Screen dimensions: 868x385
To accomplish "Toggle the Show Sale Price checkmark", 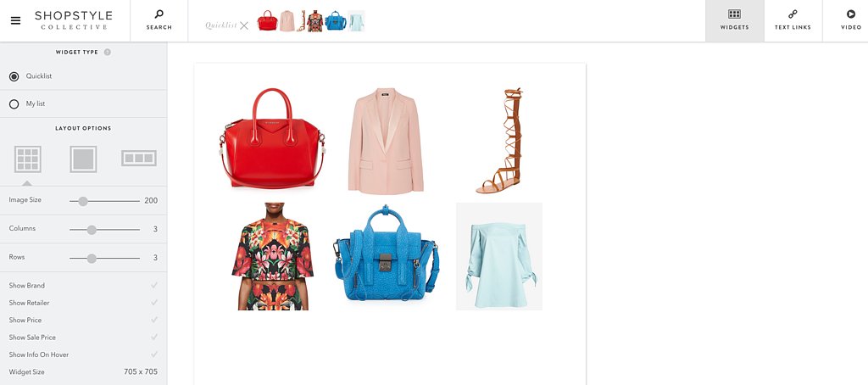I will tap(154, 337).
